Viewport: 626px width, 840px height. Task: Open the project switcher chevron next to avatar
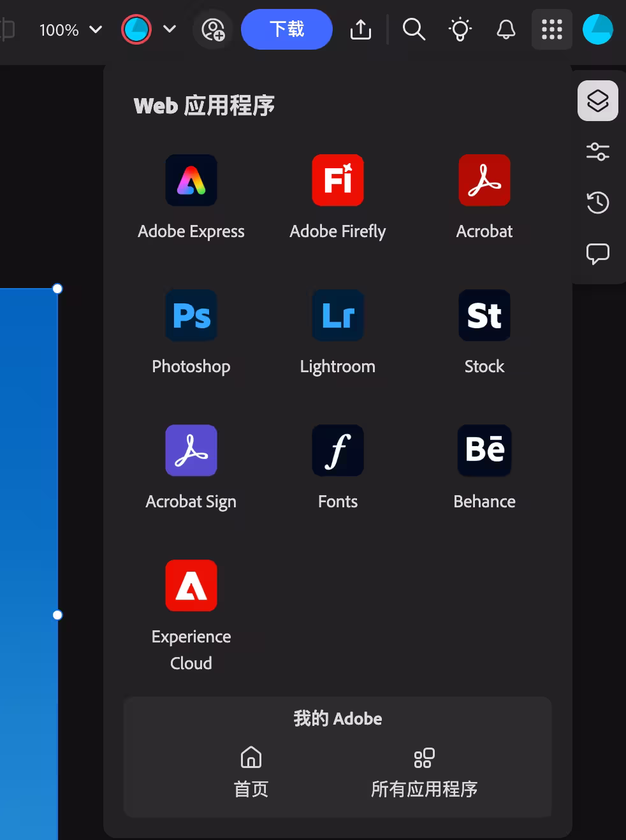(169, 30)
